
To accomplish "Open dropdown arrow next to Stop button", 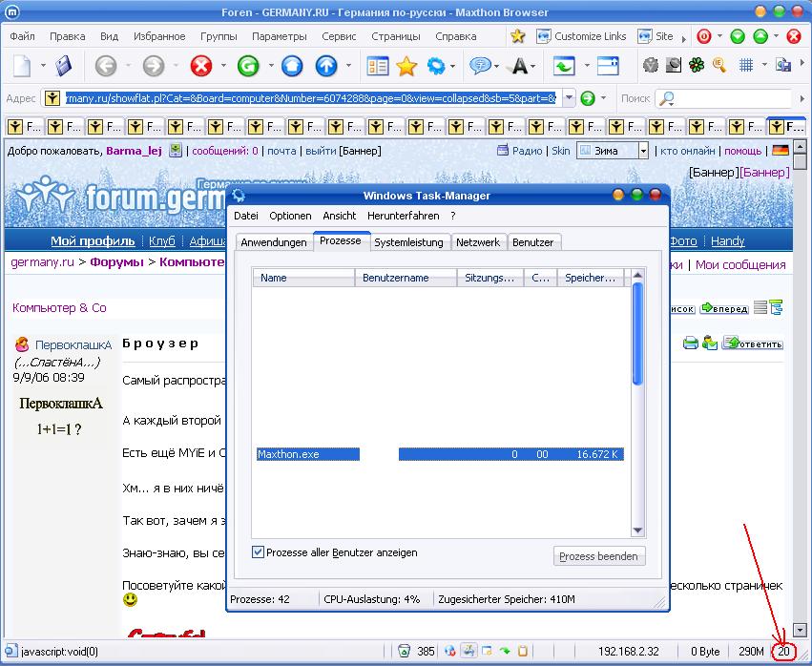I will [x=223, y=66].
